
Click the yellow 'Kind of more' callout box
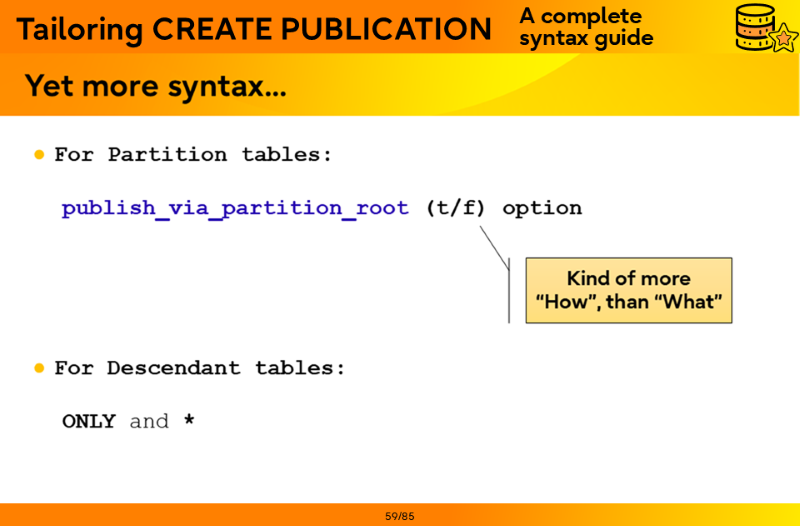coord(629,290)
